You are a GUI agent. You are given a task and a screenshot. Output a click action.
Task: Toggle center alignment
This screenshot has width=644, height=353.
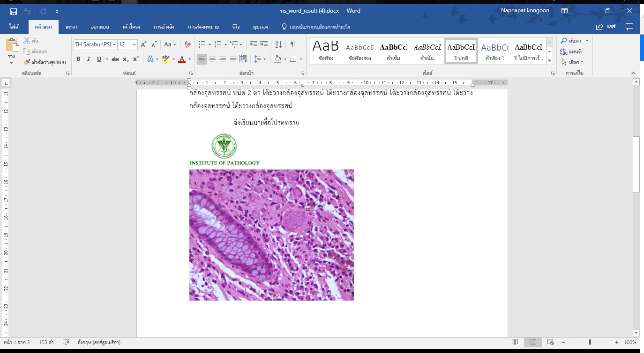(212, 59)
